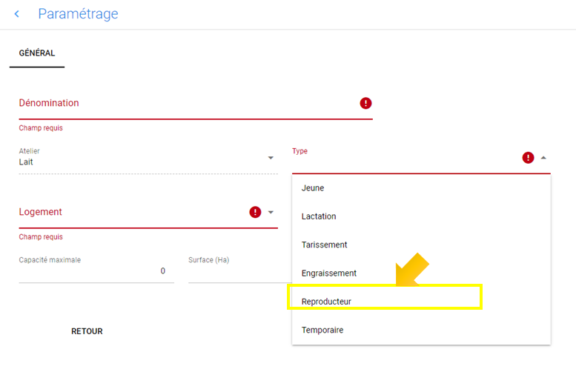Click the Type field error icon

[528, 158]
